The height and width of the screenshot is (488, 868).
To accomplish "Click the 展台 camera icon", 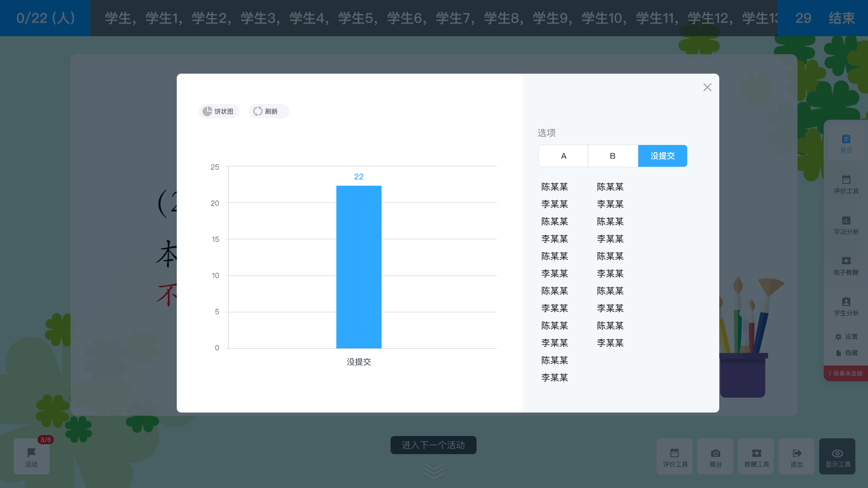I will coord(715,456).
